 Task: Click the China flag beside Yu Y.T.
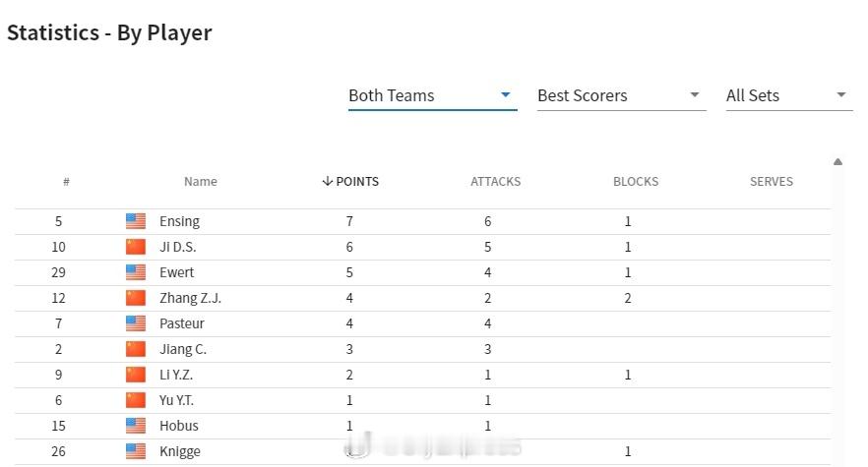tap(136, 400)
